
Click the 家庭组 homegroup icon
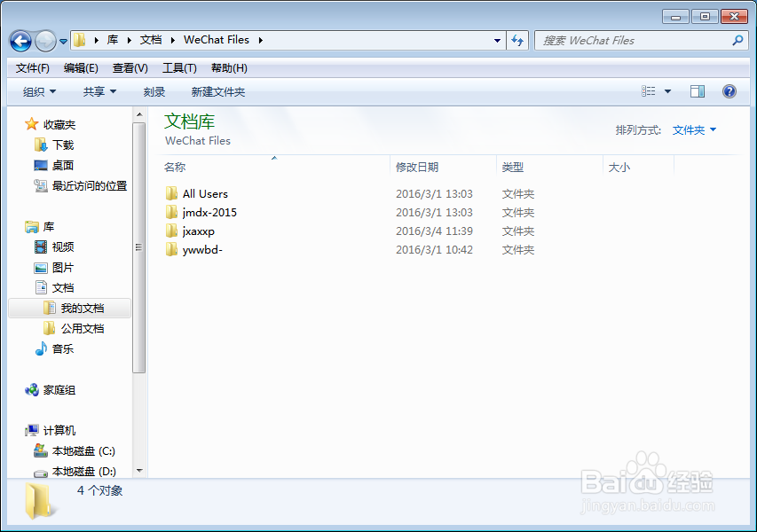coord(32,390)
